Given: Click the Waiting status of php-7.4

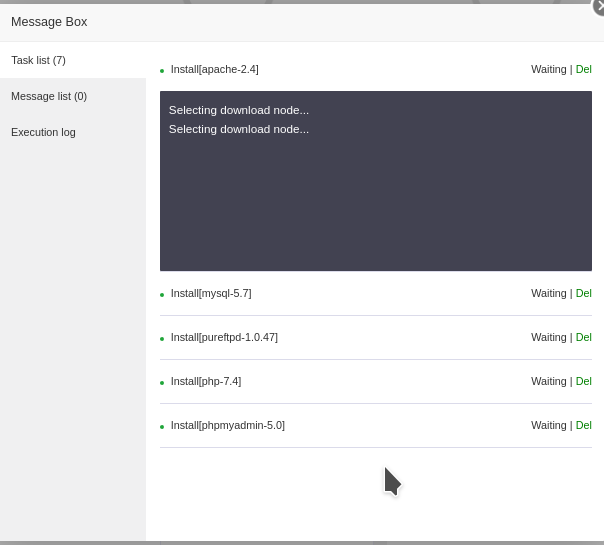Looking at the screenshot, I should coord(549,381).
